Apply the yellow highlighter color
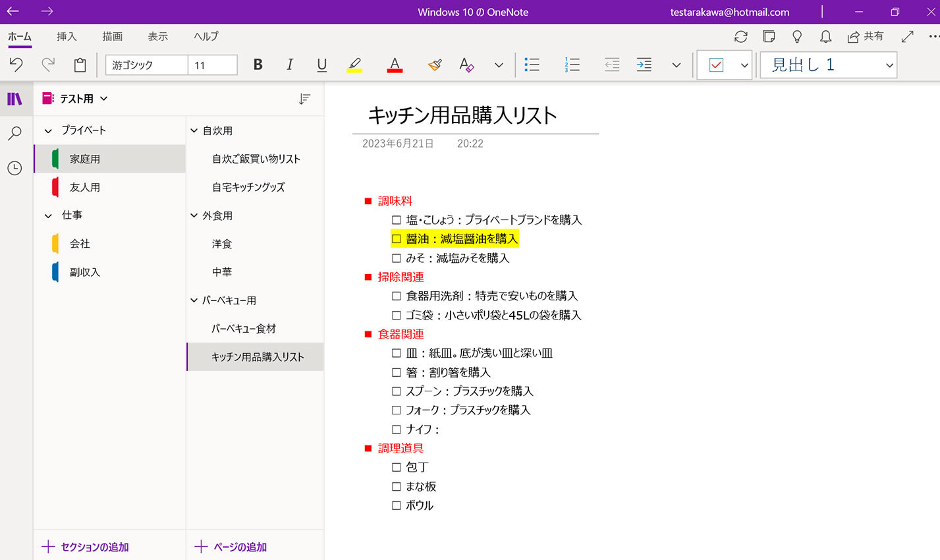 pos(354,65)
